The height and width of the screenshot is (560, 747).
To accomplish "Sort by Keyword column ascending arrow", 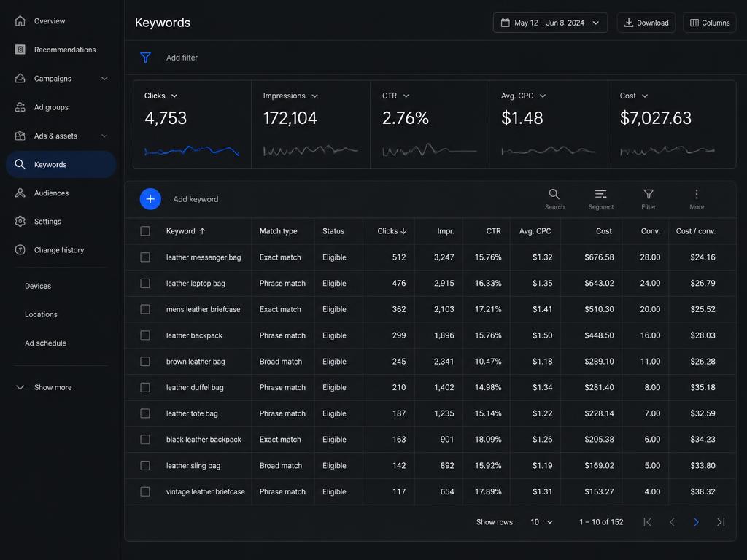I will tap(203, 231).
